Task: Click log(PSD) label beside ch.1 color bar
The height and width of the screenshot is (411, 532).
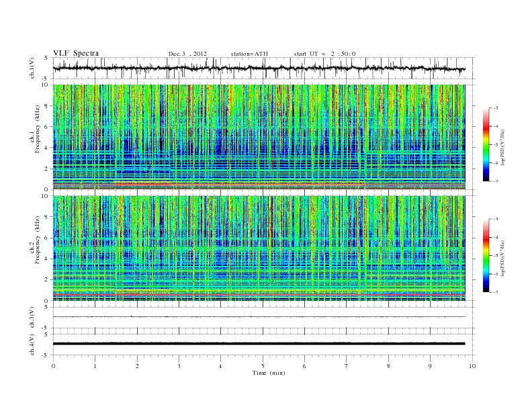Action: (504, 147)
